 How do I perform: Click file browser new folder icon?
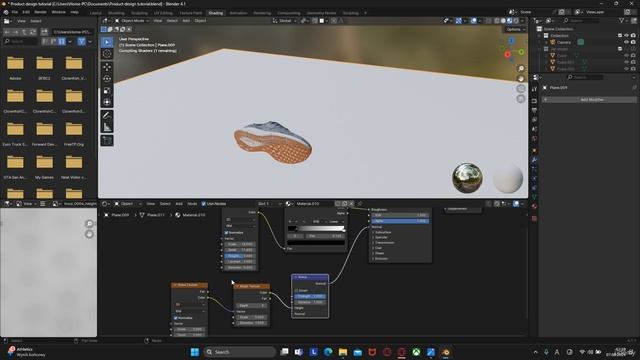(x=44, y=31)
